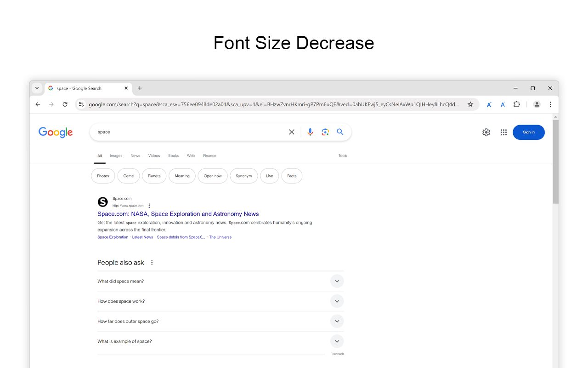588x368 pixels.
Task: Click the Font Size Decrease extension icon
Action: (x=503, y=104)
